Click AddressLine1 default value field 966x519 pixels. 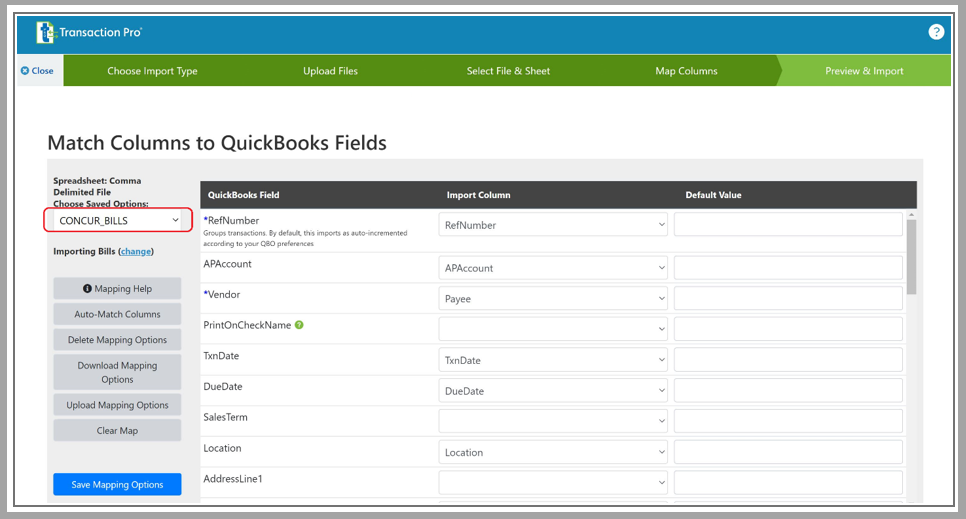pos(788,483)
